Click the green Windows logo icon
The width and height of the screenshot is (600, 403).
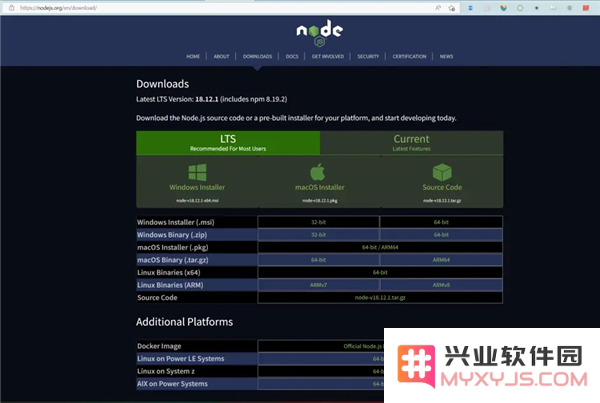(197, 172)
